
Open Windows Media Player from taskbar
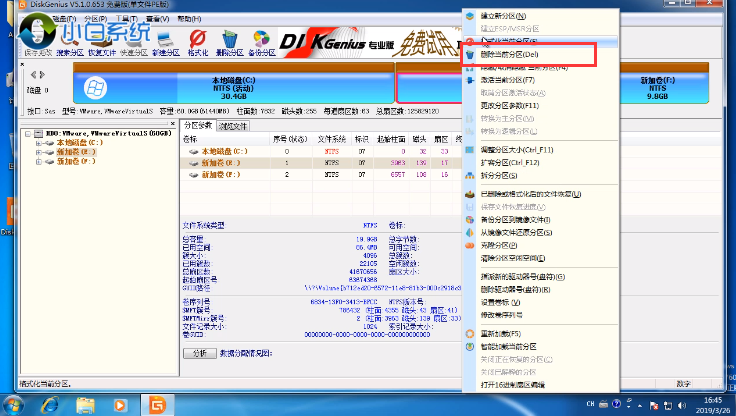click(x=122, y=404)
